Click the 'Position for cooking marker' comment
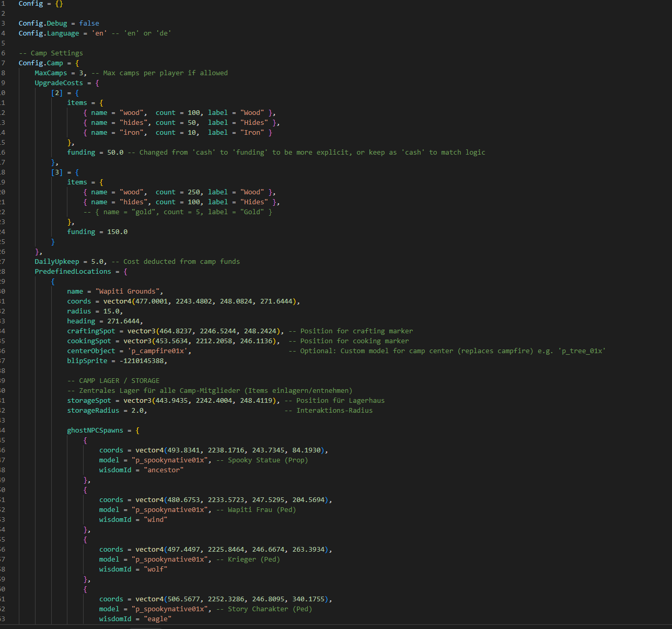This screenshot has width=672, height=629. (349, 341)
